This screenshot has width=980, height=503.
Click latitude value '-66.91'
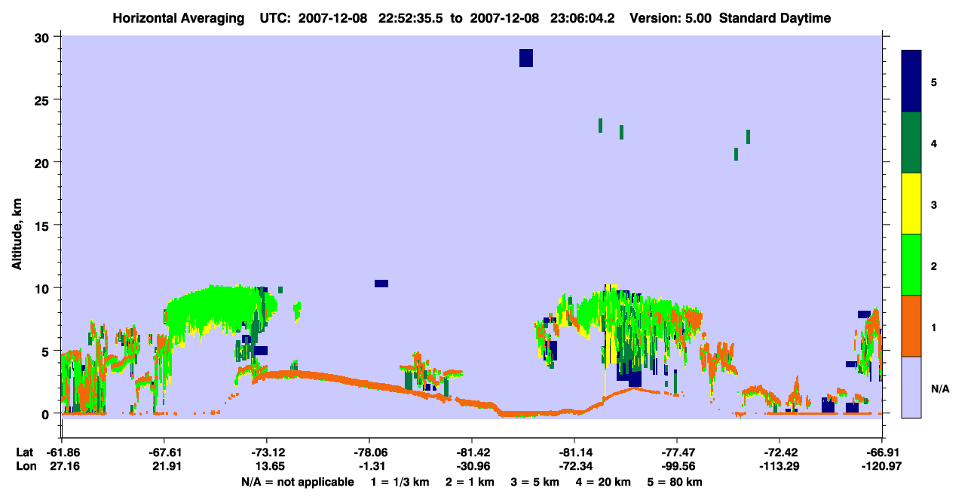point(881,452)
